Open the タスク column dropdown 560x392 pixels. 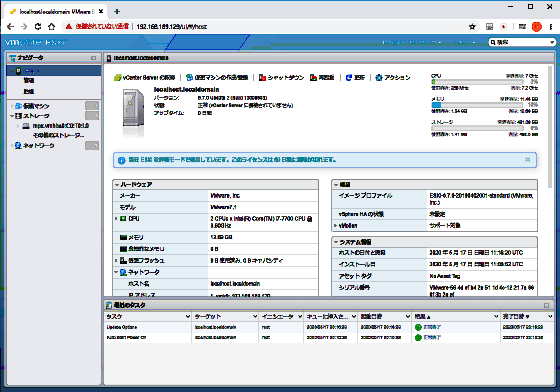pos(188,317)
